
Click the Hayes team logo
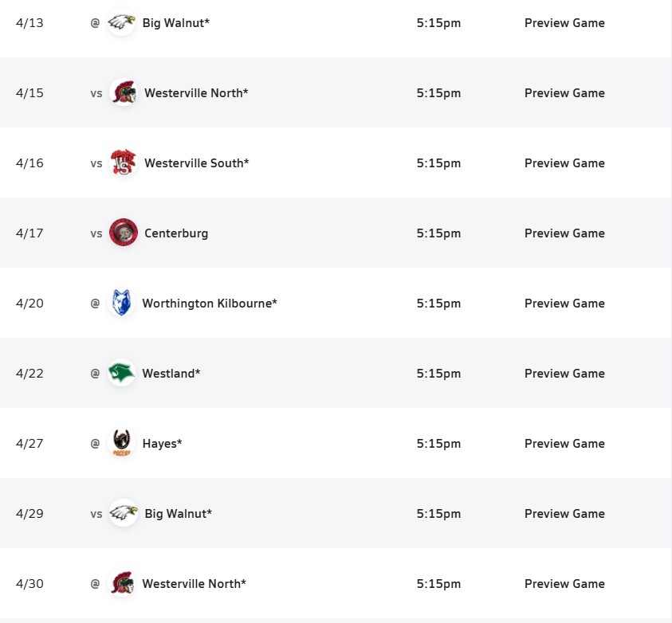coord(122,443)
